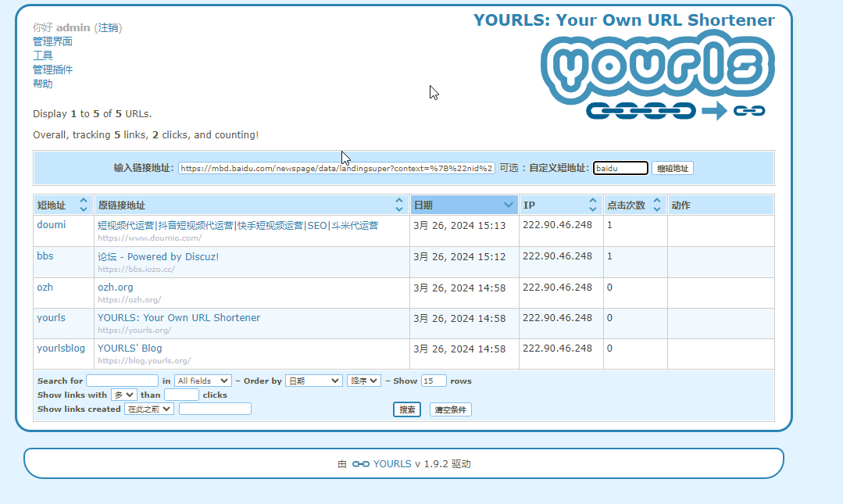Open the 工具 page
Image resolution: width=843 pixels, height=504 pixels.
pos(41,55)
